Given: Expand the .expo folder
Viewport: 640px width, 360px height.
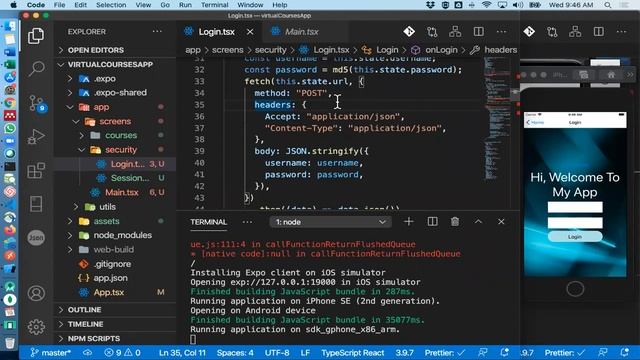Looking at the screenshot, I should click(x=105, y=78).
